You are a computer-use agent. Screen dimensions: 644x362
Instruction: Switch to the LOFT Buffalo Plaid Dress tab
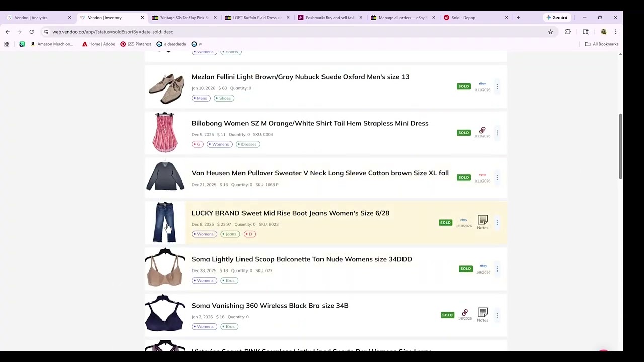click(x=257, y=18)
